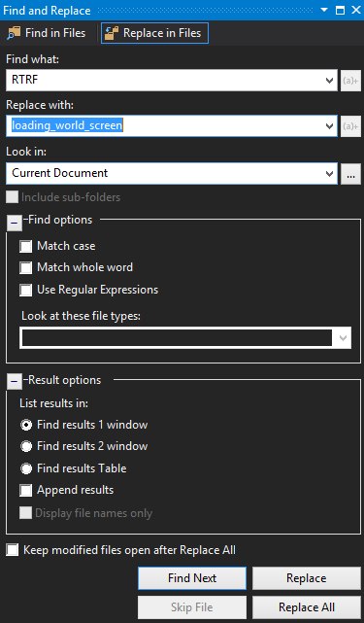This screenshot has width=364, height=623.
Task: Open the Find in Files tab
Action: tap(46, 33)
